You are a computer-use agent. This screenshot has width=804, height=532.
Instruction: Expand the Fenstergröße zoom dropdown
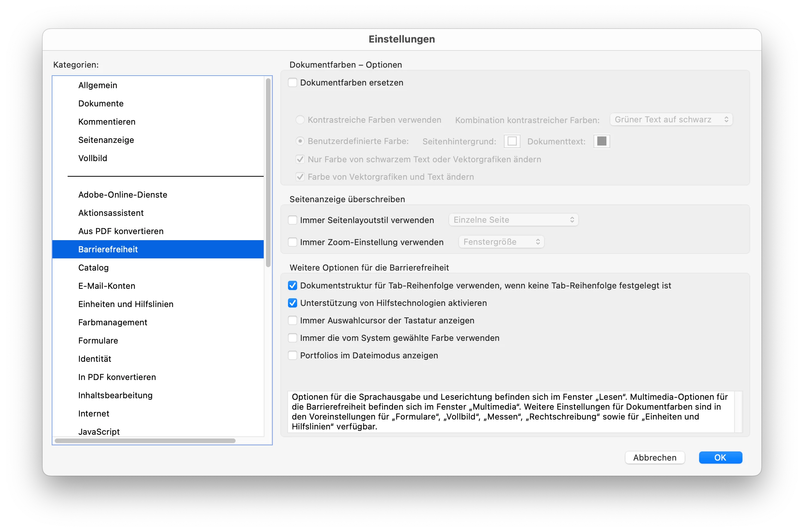tap(501, 242)
